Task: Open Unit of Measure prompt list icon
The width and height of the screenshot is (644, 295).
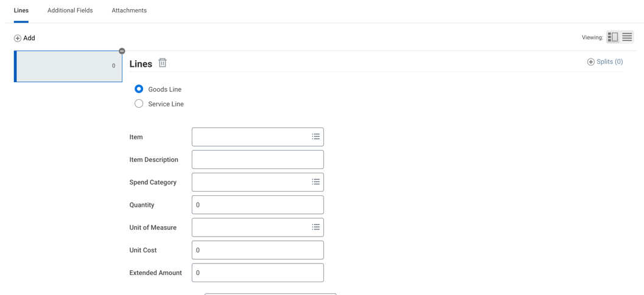Action: [315, 227]
